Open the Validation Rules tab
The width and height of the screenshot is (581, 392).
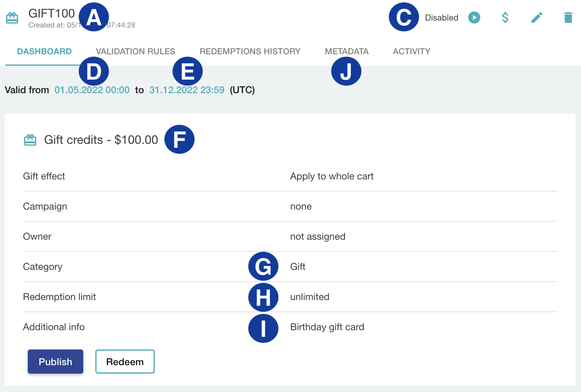(135, 51)
